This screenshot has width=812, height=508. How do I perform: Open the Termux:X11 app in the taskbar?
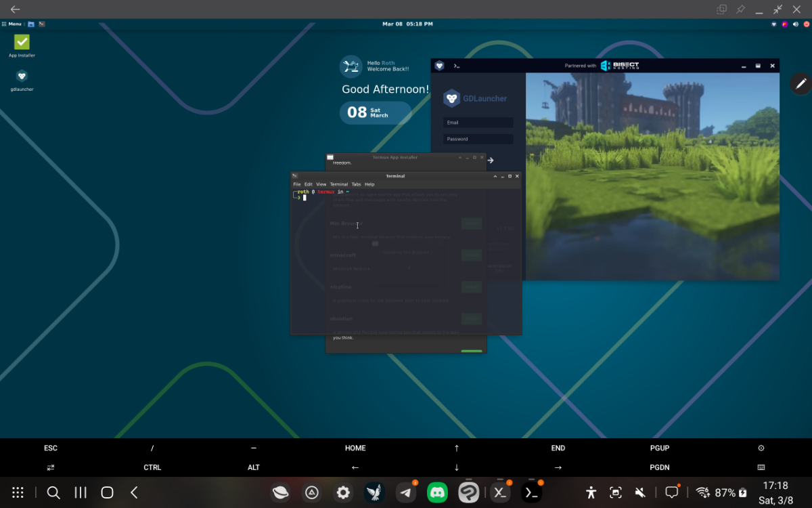click(500, 493)
